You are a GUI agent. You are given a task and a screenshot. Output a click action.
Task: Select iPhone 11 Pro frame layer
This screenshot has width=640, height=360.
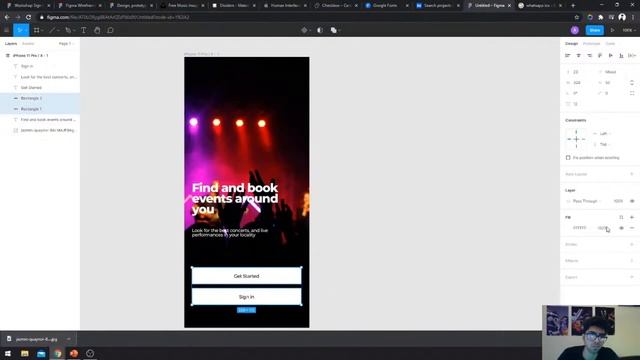(x=31, y=56)
